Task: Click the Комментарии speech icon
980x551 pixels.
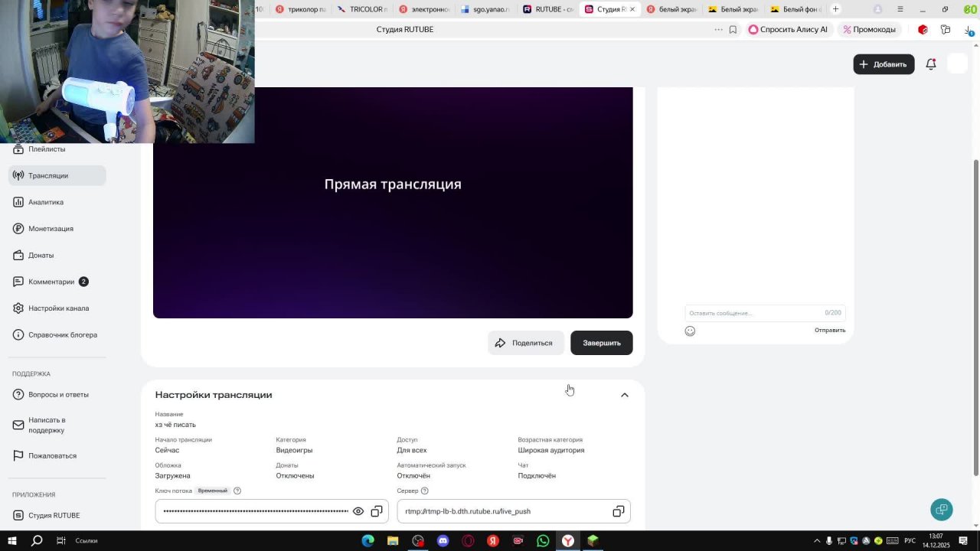Action: click(x=18, y=282)
